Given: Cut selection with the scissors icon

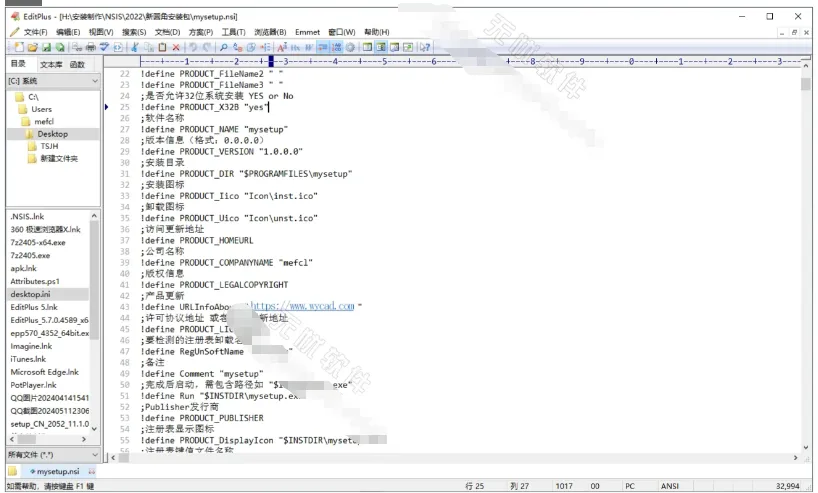Looking at the screenshot, I should point(135,47).
